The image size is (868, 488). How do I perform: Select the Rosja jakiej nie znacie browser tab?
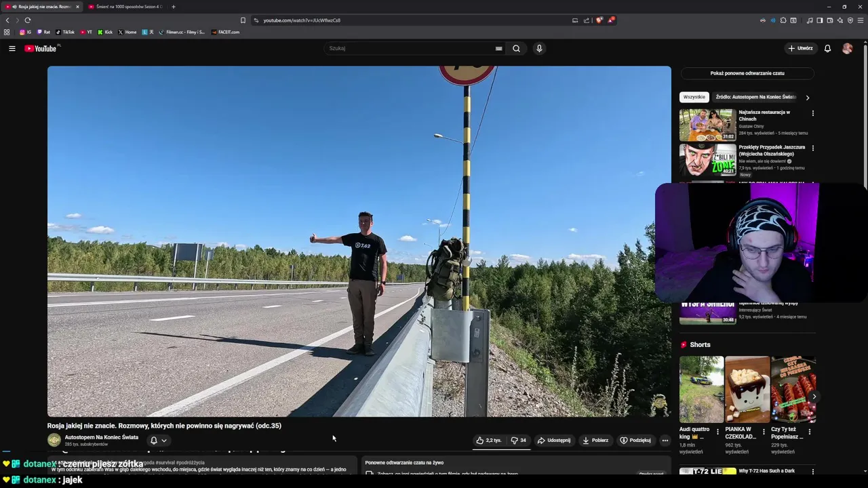click(41, 7)
